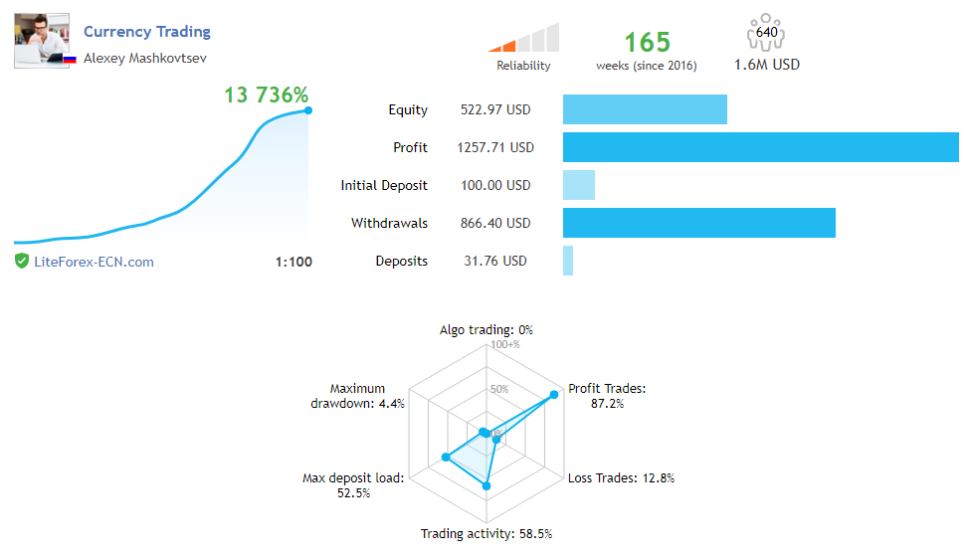Click the trader's profile avatar photo
The width and height of the screenshot is (970, 560).
click(x=41, y=40)
